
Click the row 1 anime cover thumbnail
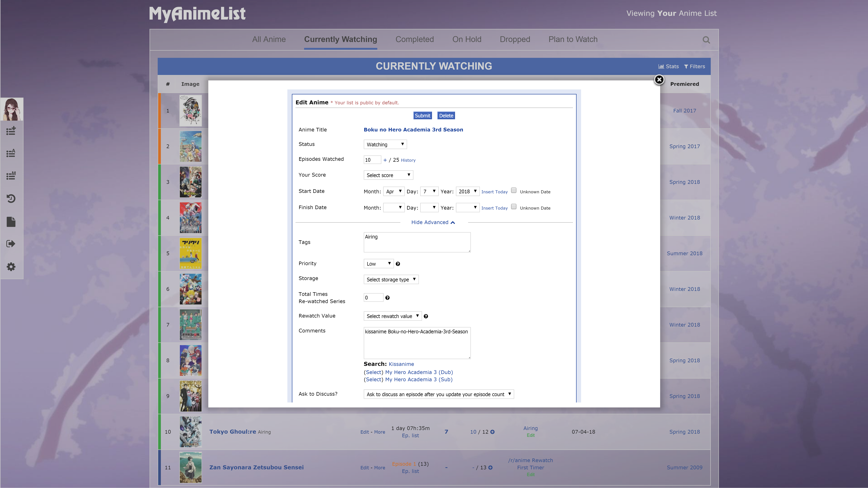pyautogui.click(x=190, y=111)
